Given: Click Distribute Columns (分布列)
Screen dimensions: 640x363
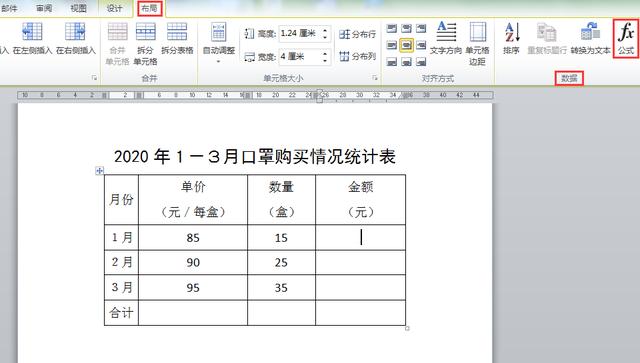Looking at the screenshot, I should pyautogui.click(x=357, y=56).
